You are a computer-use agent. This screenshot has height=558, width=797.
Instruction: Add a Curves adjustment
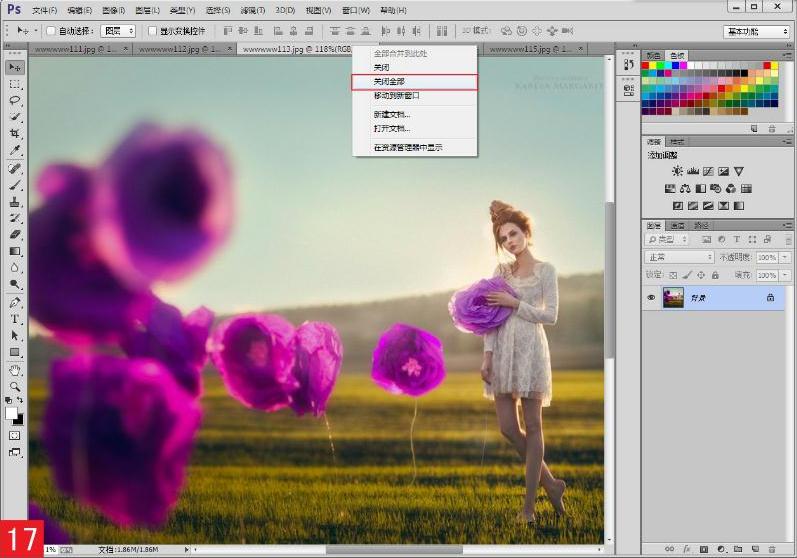point(708,171)
